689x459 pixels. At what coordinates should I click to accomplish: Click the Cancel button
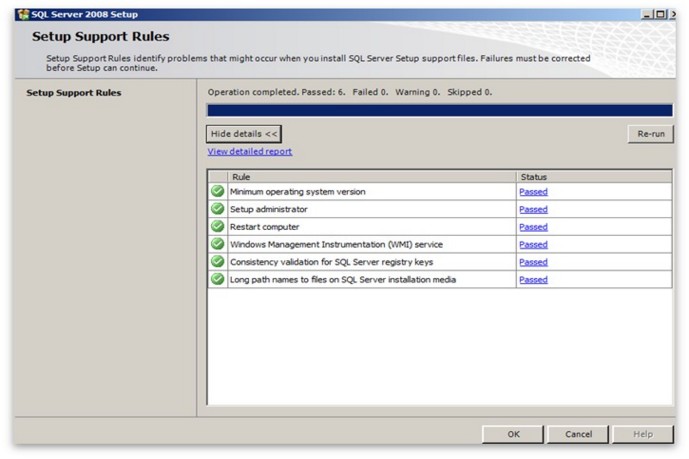click(578, 434)
